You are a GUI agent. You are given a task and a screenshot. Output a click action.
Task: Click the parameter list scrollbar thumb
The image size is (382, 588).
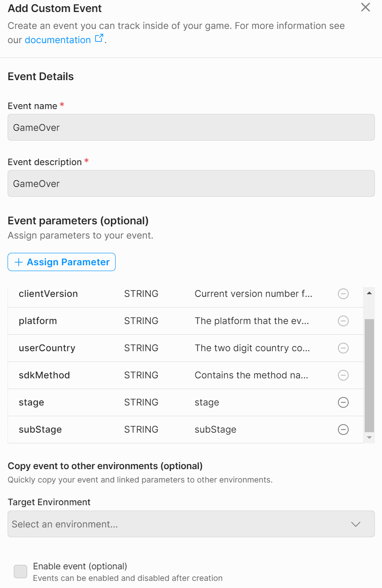coord(369,376)
